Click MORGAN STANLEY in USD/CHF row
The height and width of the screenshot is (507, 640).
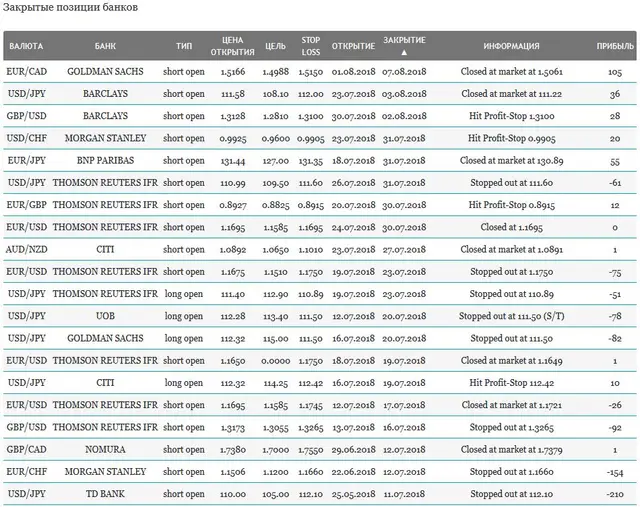coord(105,138)
